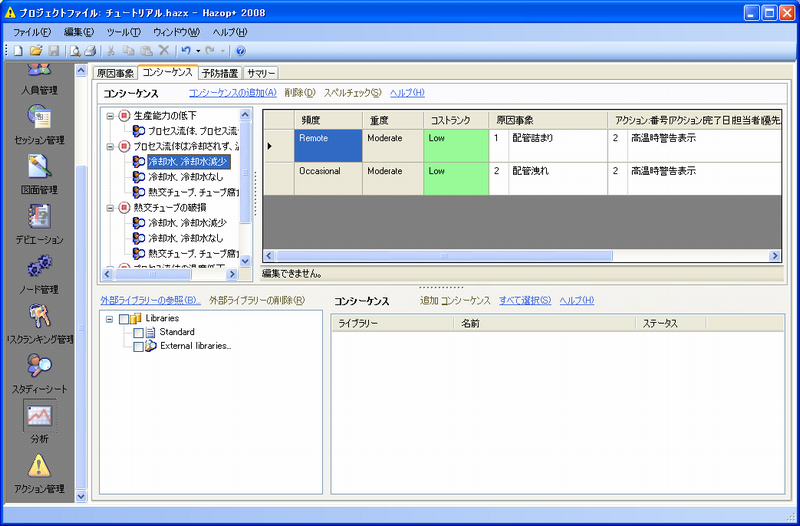Click the Delete X toolbar icon

point(164,50)
